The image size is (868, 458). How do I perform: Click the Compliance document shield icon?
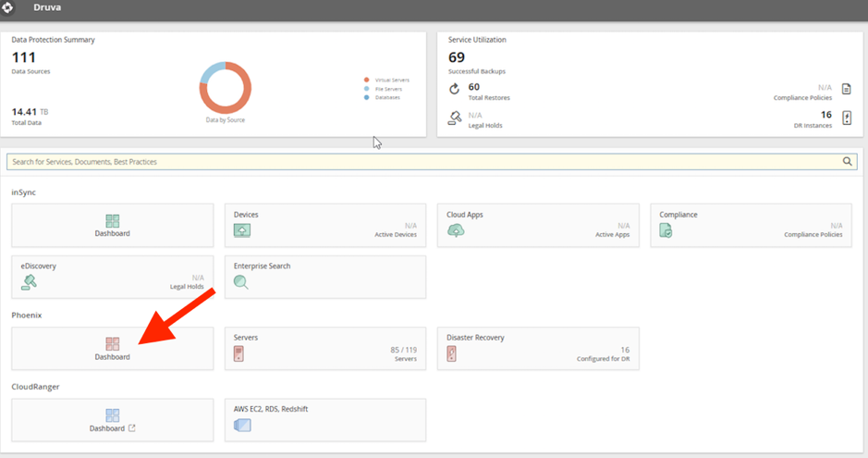666,230
